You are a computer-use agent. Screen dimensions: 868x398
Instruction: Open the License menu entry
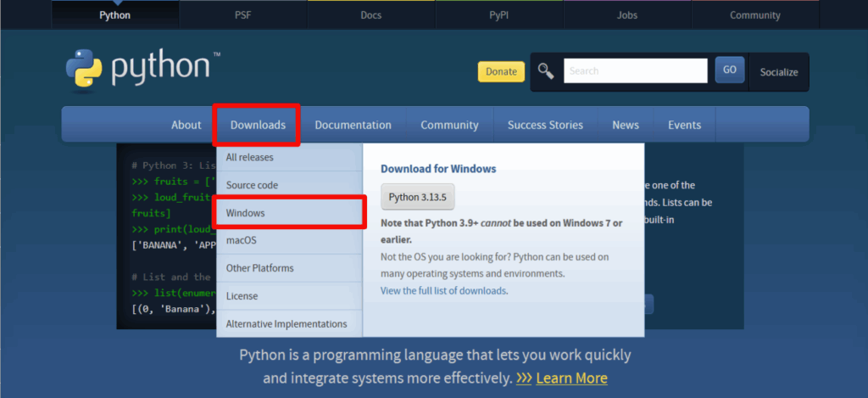click(289, 296)
